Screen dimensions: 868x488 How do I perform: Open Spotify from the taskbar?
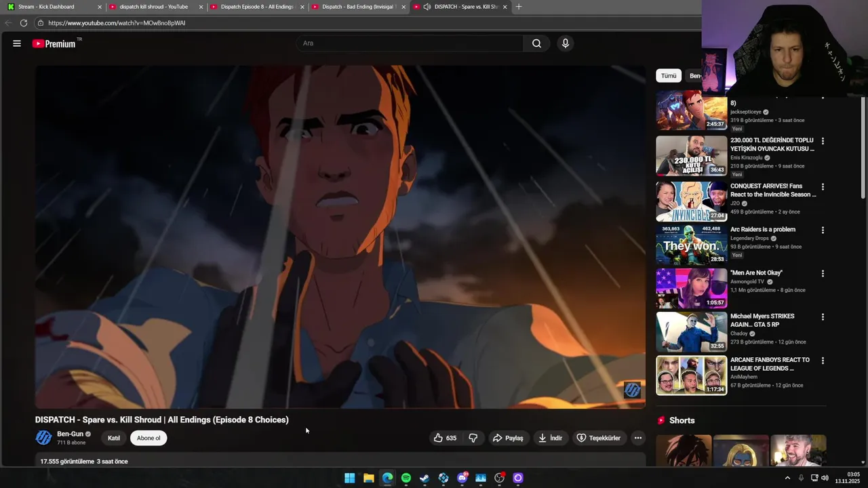(406, 478)
